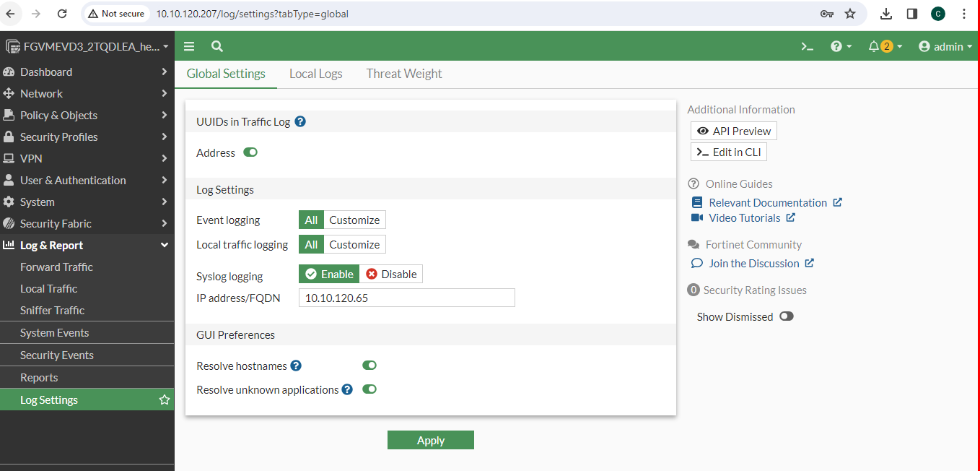The height and width of the screenshot is (471, 980).
Task: Click the IP address/FQDN input field
Action: [x=406, y=298]
